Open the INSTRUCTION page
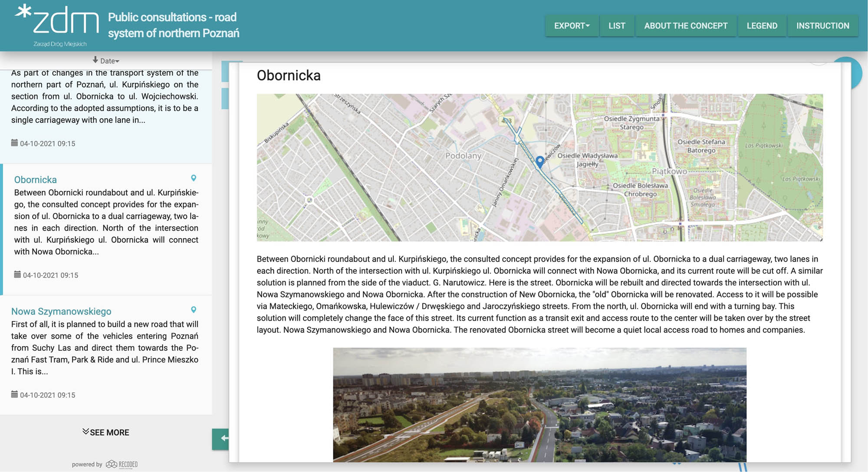 coord(822,26)
